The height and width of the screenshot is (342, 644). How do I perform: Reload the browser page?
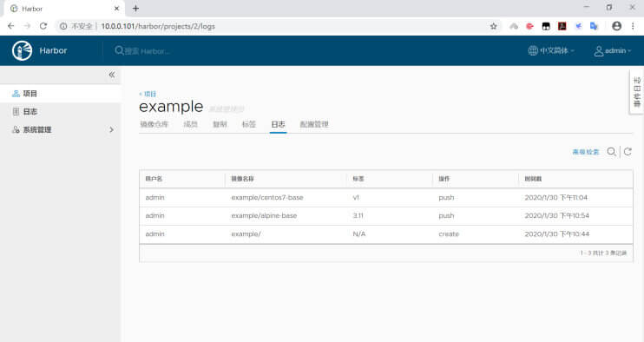pyautogui.click(x=43, y=26)
